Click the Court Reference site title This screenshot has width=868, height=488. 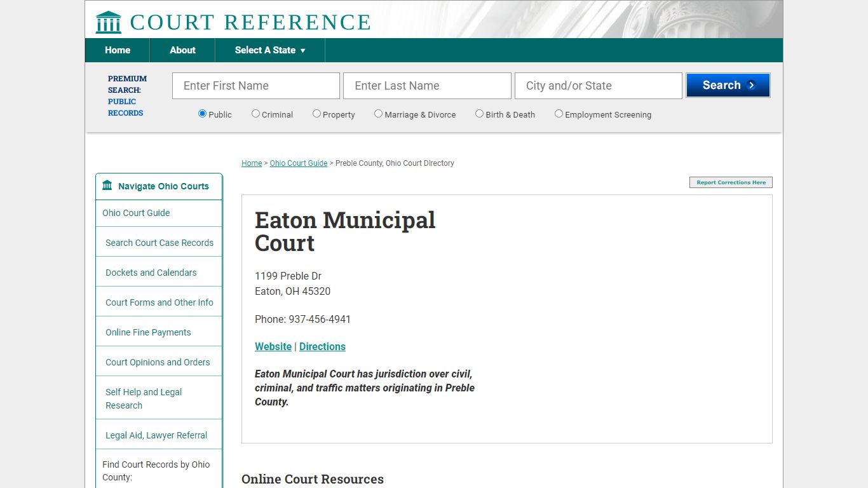[250, 22]
